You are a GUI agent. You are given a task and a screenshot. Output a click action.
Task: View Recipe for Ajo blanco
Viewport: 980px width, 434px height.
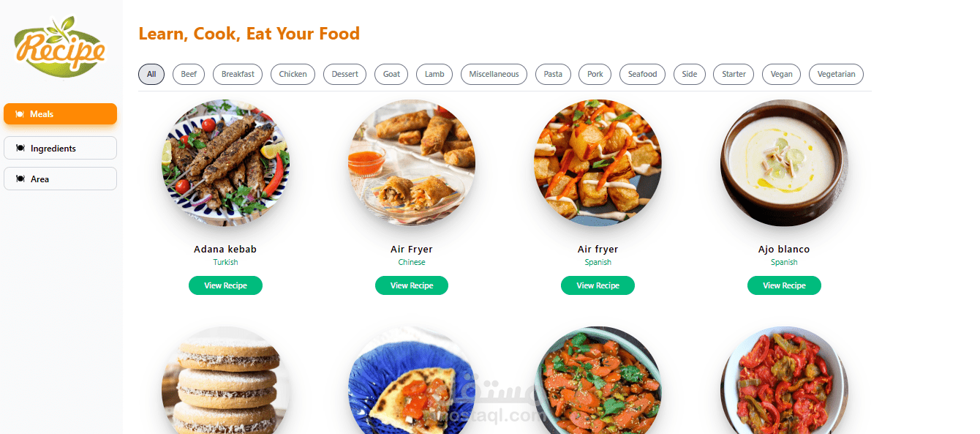point(784,285)
